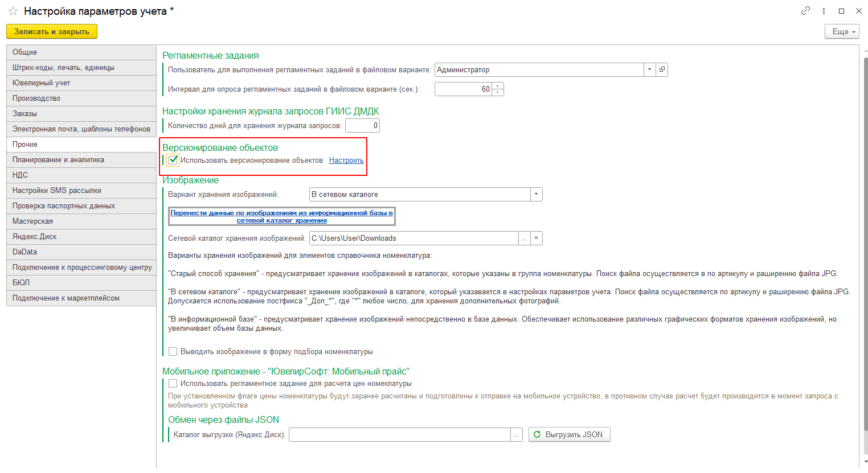868x473 pixels.
Task: Click Выгрузить JSON button
Action: [569, 435]
